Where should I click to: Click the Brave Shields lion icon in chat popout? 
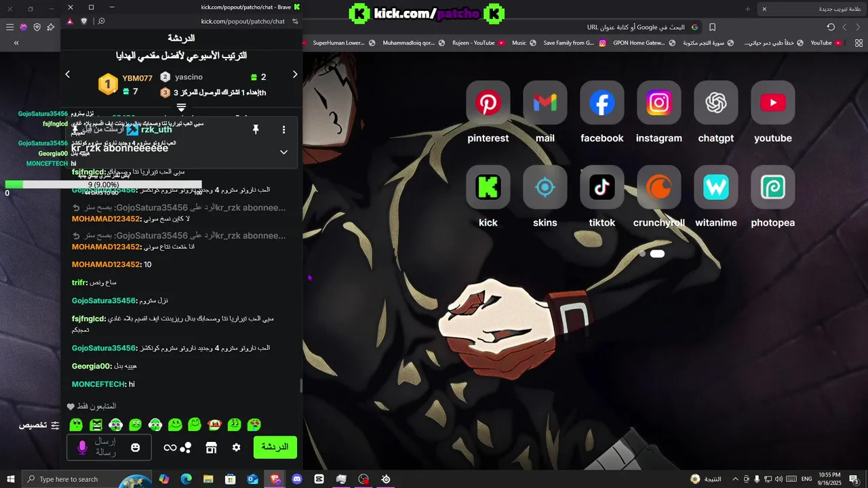[x=84, y=21]
